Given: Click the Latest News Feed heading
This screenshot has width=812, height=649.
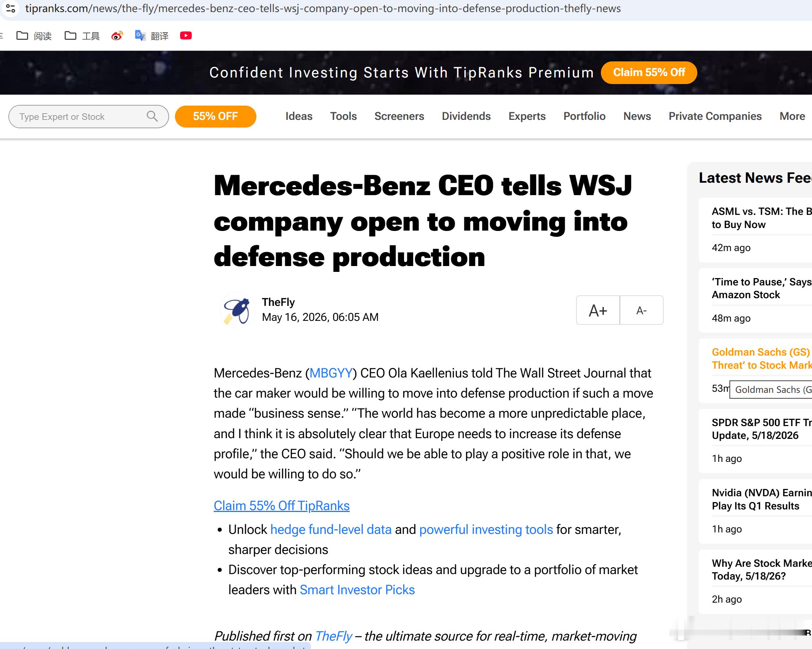Looking at the screenshot, I should 755,178.
